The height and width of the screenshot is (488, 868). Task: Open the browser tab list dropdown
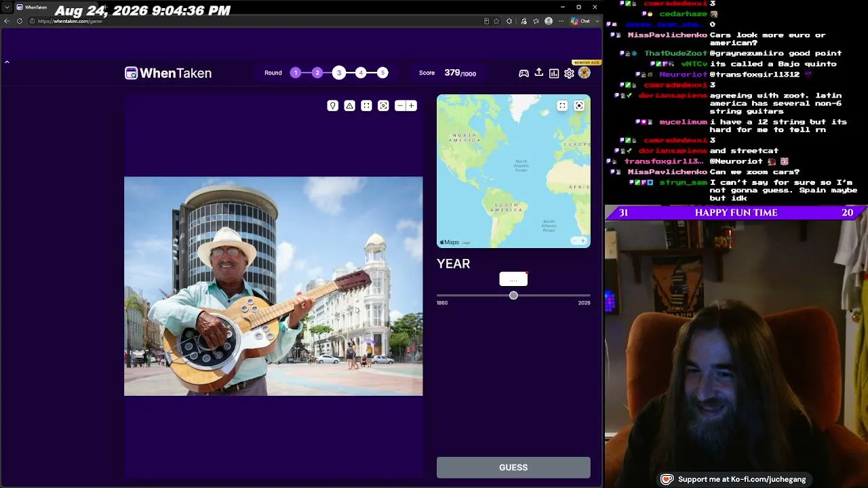(x=6, y=7)
